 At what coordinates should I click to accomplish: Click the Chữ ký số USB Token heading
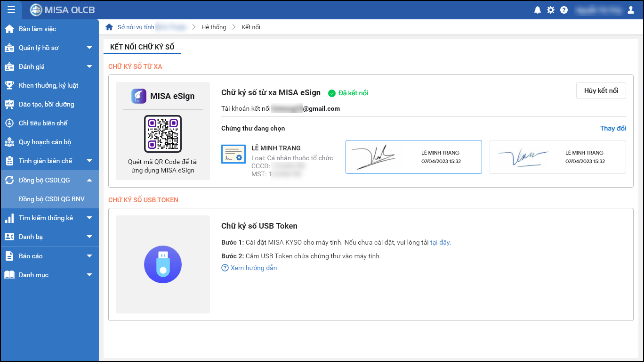point(259,226)
